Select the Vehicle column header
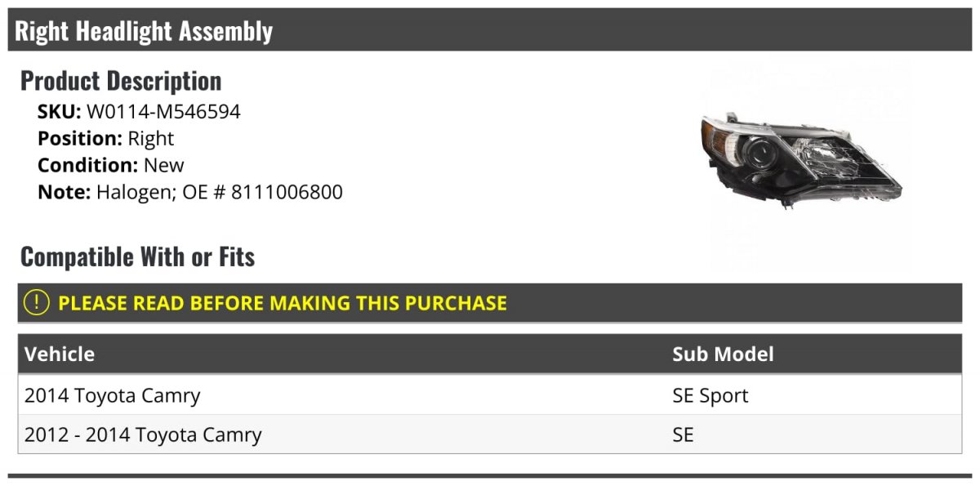This screenshot has height=486, width=980. (60, 354)
